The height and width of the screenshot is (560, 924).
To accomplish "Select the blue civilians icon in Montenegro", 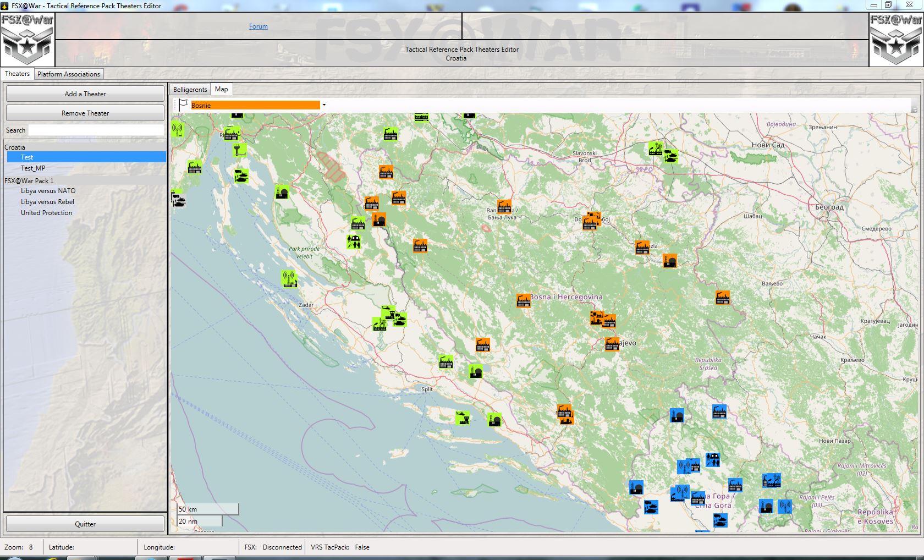I will pyautogui.click(x=713, y=459).
